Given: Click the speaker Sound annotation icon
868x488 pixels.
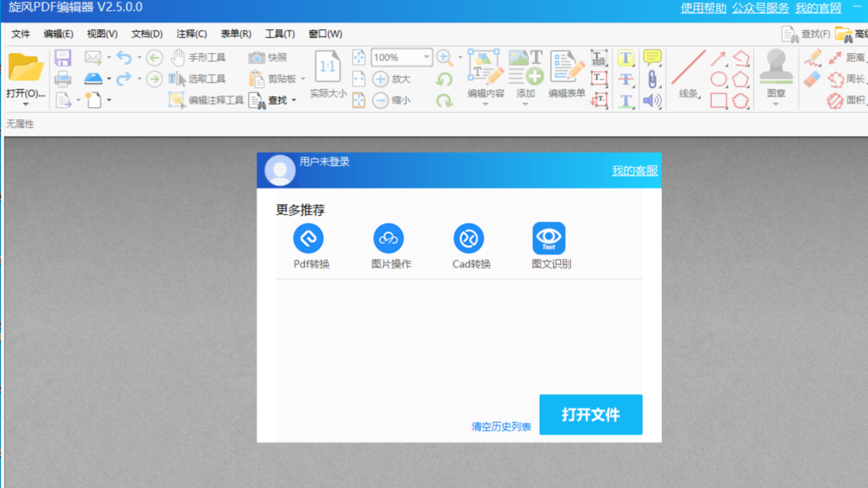Looking at the screenshot, I should (x=652, y=100).
